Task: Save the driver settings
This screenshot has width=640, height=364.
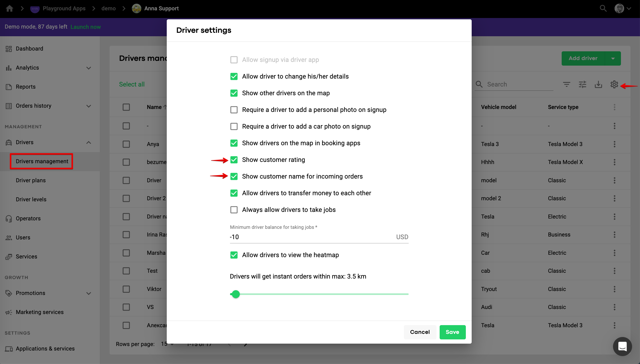Action: [x=452, y=332]
